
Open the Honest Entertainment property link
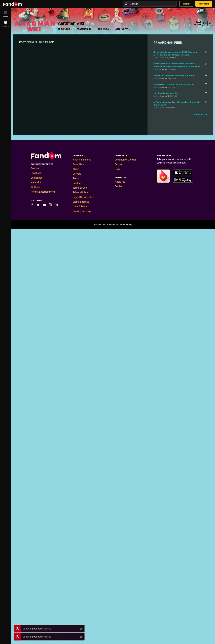click(43, 192)
